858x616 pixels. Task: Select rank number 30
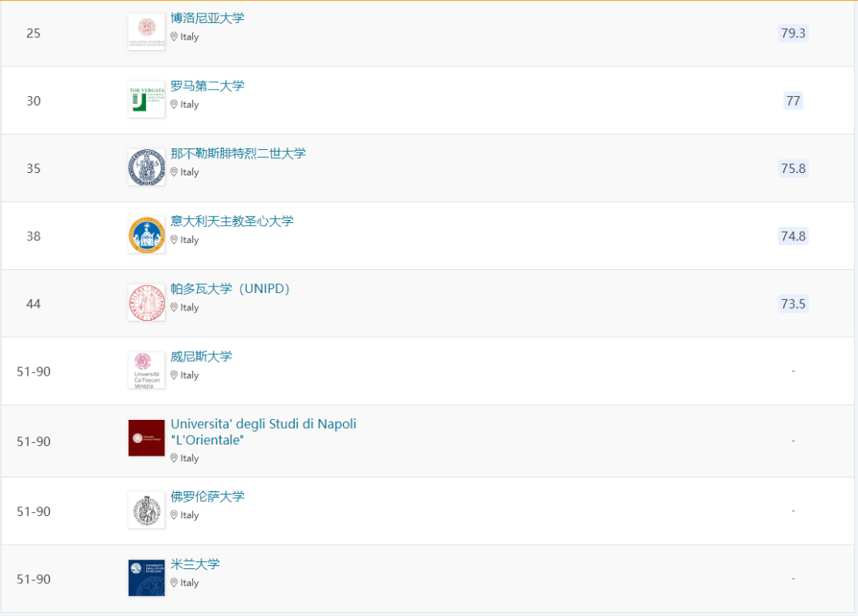coord(33,101)
